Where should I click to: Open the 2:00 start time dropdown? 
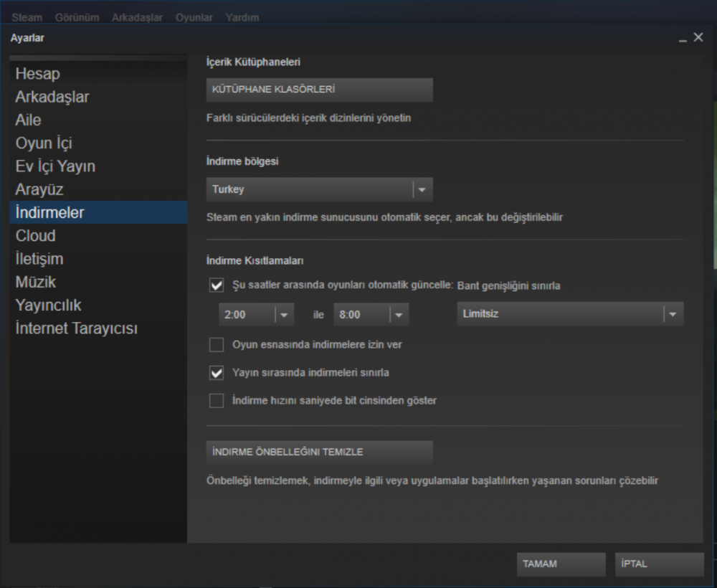pos(256,315)
